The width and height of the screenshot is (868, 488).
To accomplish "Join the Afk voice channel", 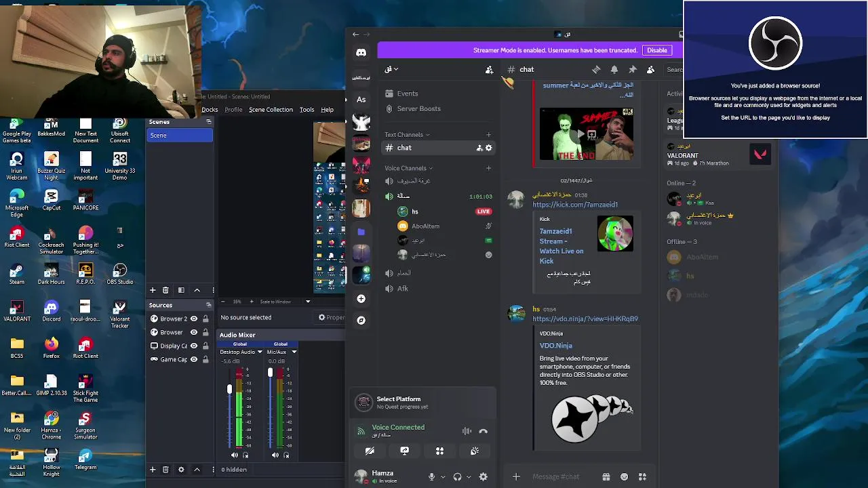I will coord(403,289).
